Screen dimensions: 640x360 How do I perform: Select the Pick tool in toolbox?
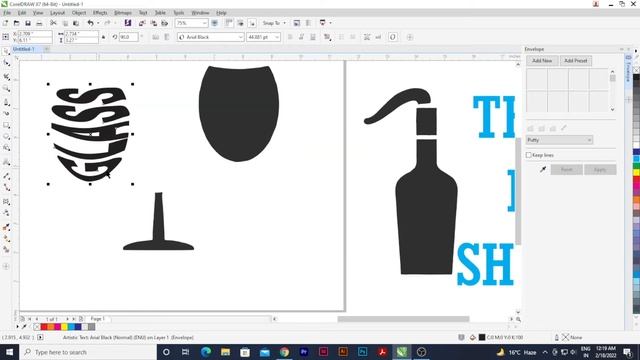(6, 51)
